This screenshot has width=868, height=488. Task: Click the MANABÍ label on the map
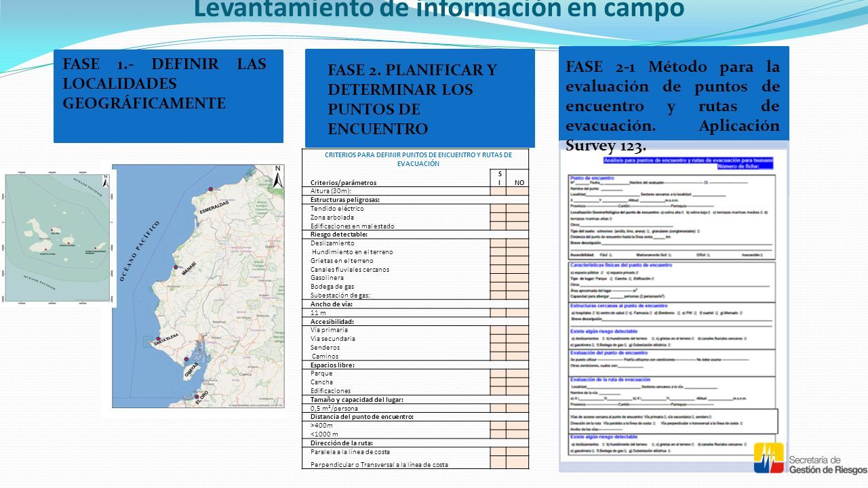pos(189,268)
